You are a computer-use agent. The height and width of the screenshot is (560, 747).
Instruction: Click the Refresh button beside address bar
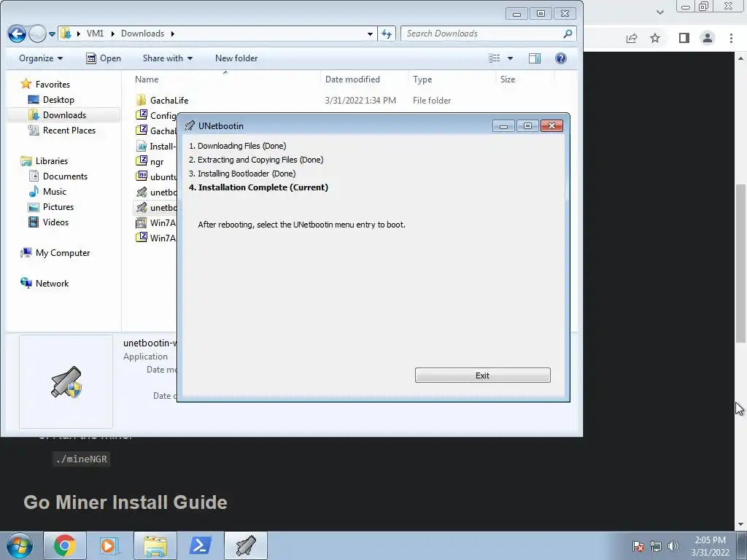(387, 34)
